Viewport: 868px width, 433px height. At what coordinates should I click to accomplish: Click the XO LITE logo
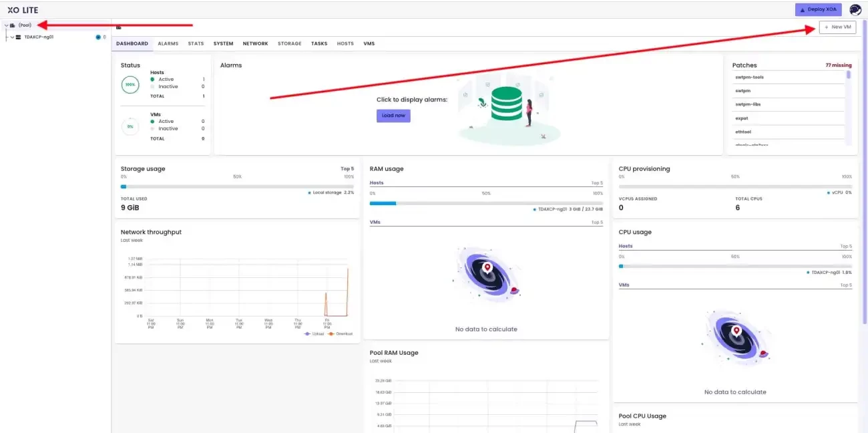point(23,10)
